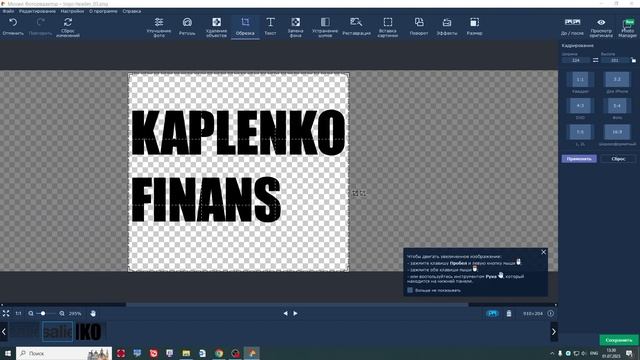
Task: Select the highlighted thumbnail in filmstrip
Action: click(x=58, y=331)
